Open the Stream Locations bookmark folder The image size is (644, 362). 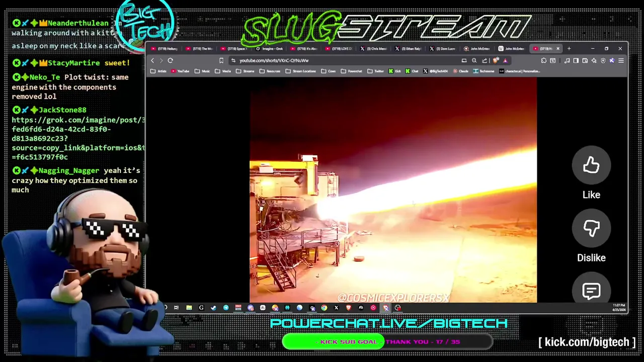pos(300,71)
